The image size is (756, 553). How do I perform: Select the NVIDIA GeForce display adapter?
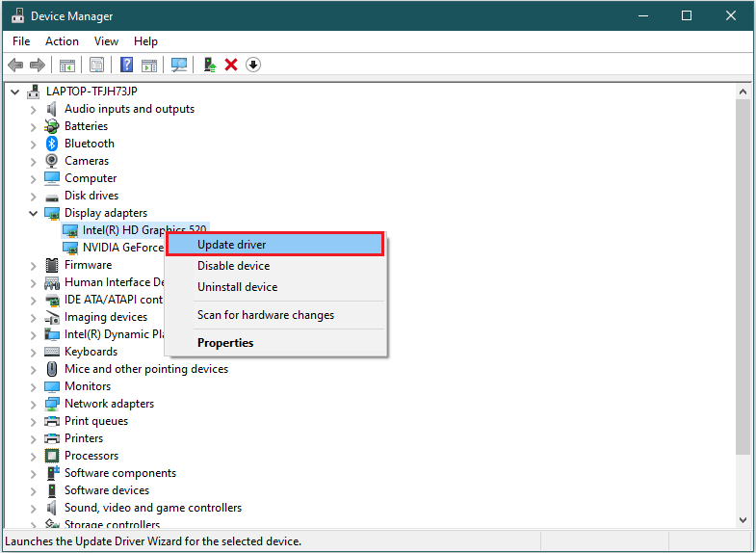(123, 248)
